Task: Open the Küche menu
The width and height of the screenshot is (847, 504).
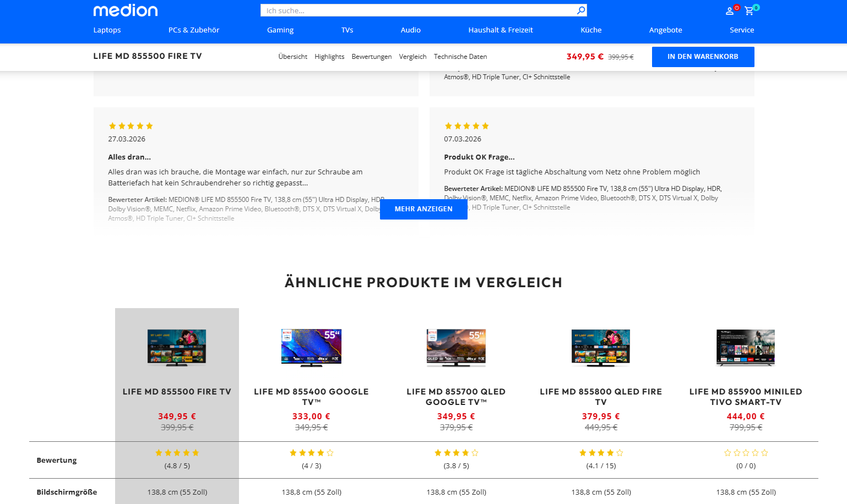Action: click(591, 30)
